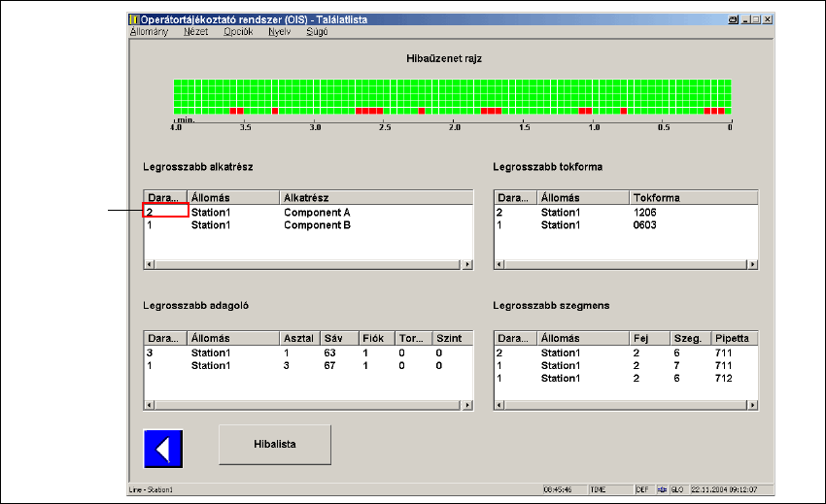The height and width of the screenshot is (504, 826).
Task: Open the Hibalista error list
Action: 275,444
